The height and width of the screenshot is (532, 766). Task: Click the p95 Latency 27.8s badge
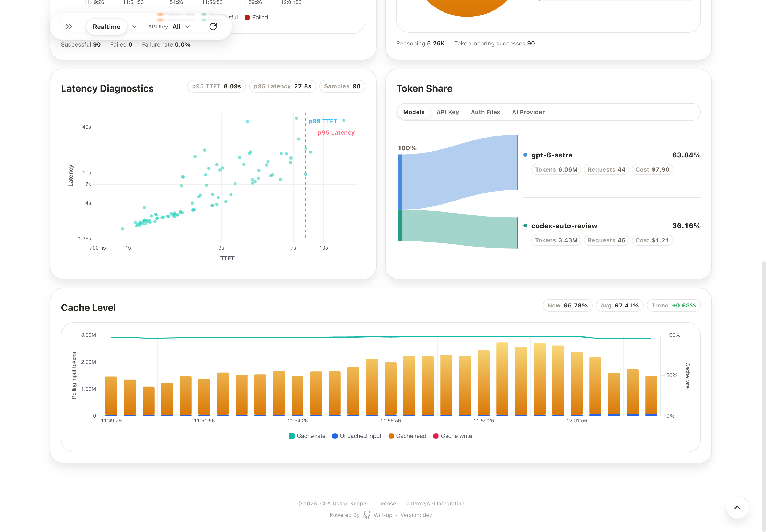click(282, 86)
